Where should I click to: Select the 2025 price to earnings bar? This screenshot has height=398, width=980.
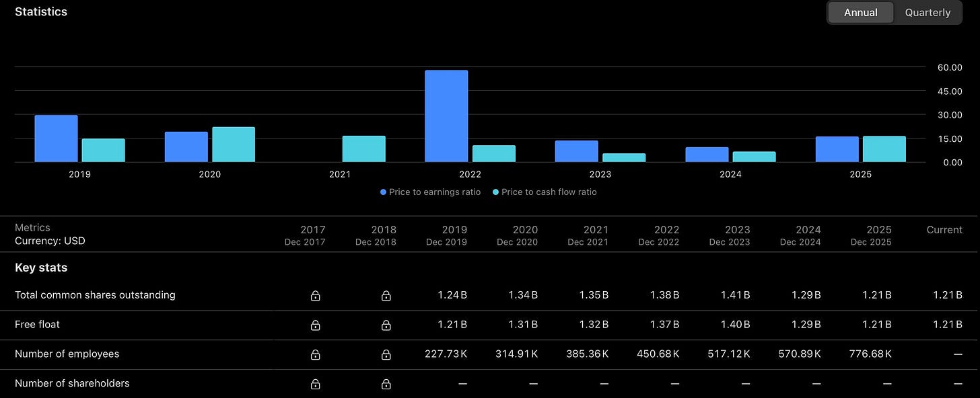point(837,149)
